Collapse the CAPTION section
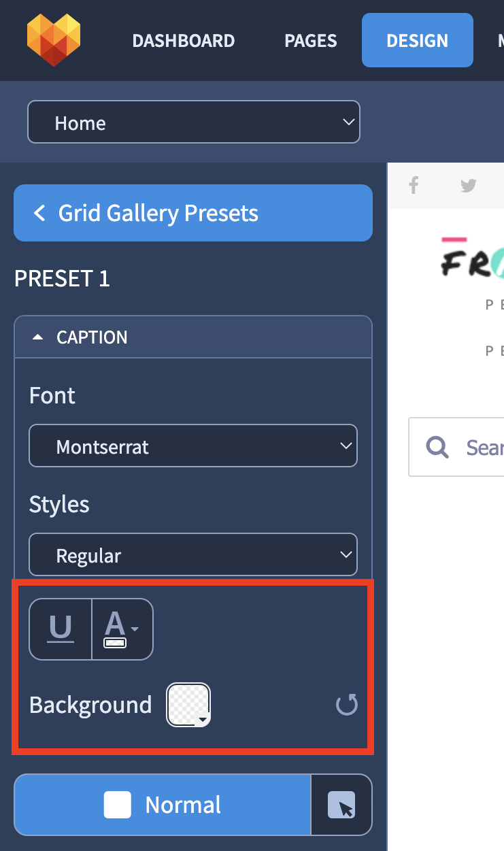Image resolution: width=504 pixels, height=851 pixels. [193, 337]
